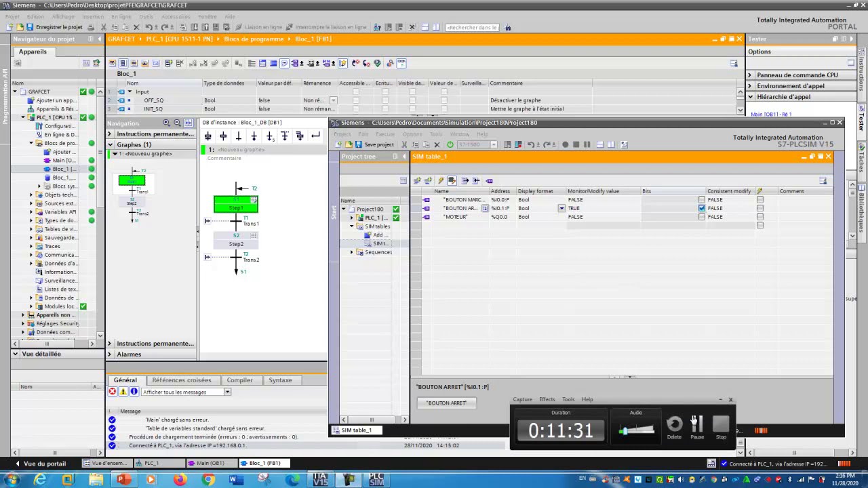Switch to PLCSIM in the taskbar
Viewport: 868px width, 488px height.
tap(376, 480)
